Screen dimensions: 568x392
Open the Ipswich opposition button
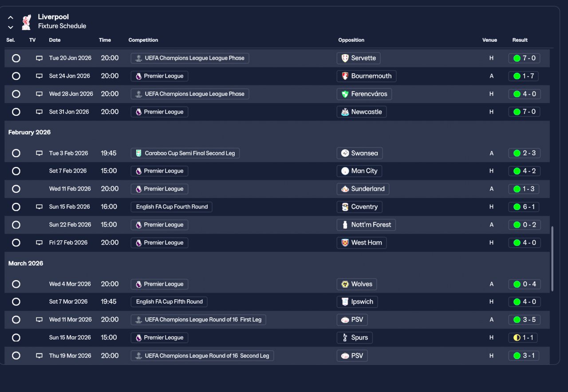(357, 302)
